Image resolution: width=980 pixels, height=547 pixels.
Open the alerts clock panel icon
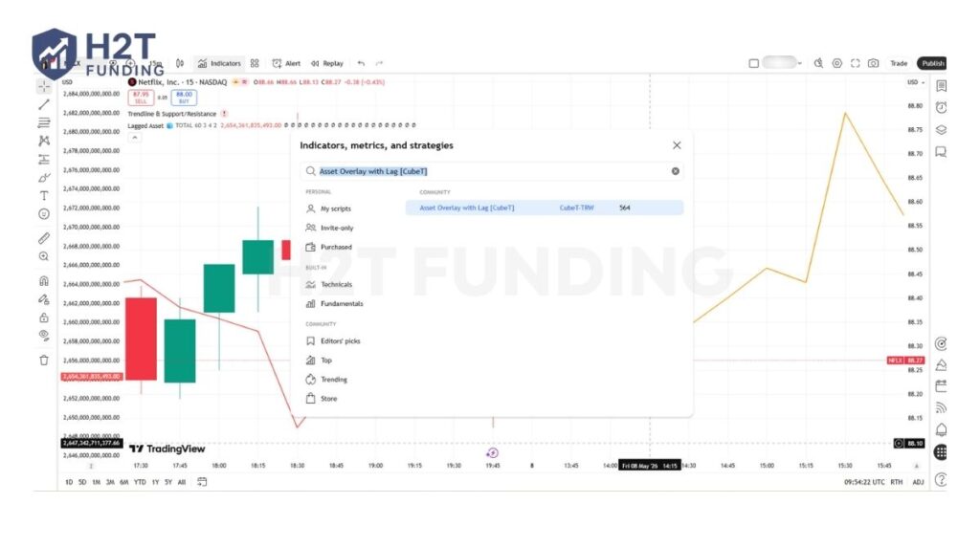coord(941,107)
